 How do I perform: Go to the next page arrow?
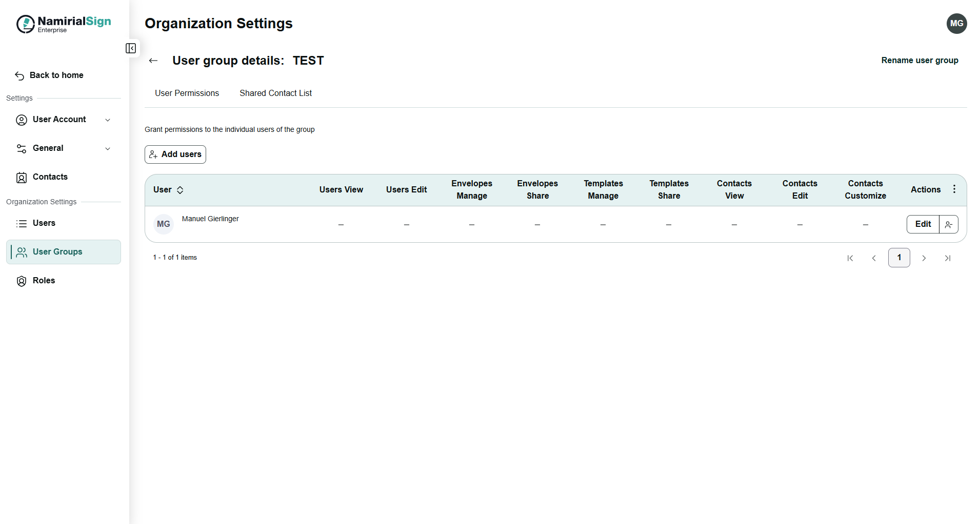pos(924,258)
